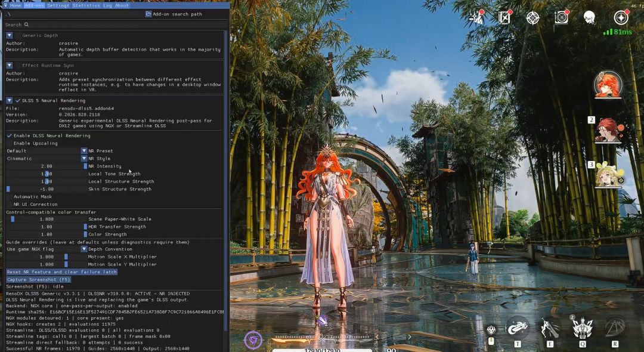
Task: Adjust the NR Intensity slider
Action: pos(47,166)
